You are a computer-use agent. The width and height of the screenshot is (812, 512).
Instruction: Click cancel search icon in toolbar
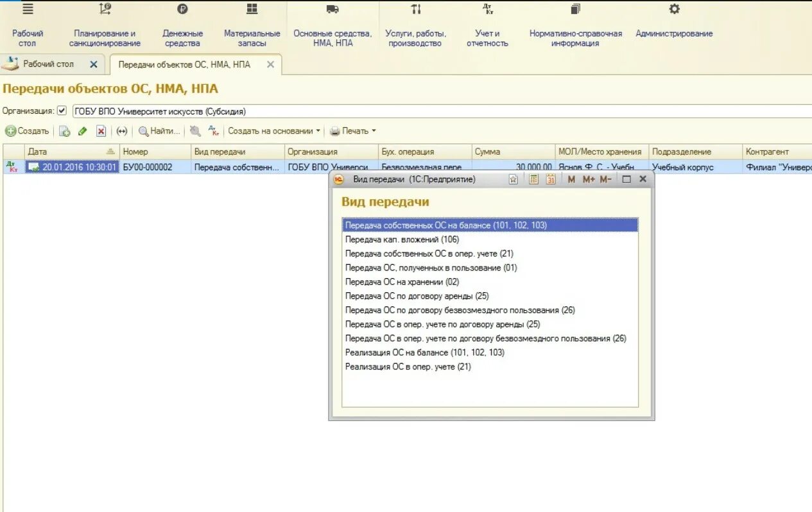tap(195, 131)
